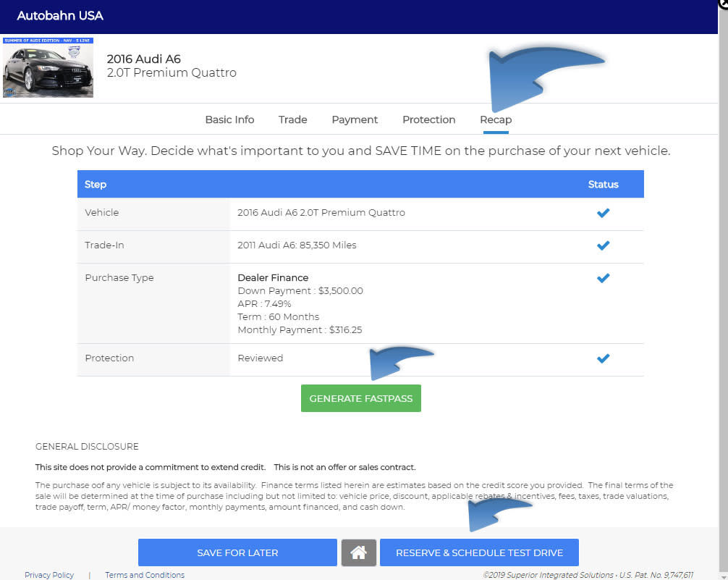Image resolution: width=728 pixels, height=580 pixels.
Task: Open the Privacy Policy link
Action: click(x=49, y=575)
